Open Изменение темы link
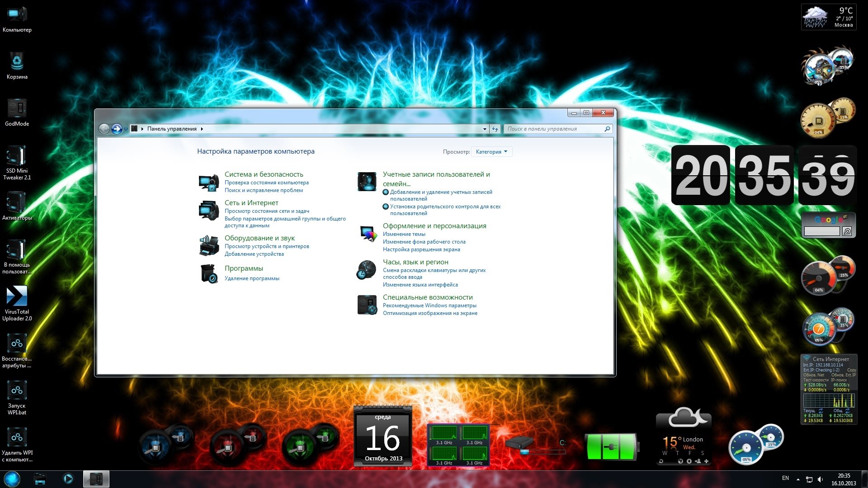Image resolution: width=868 pixels, height=488 pixels. tap(404, 234)
